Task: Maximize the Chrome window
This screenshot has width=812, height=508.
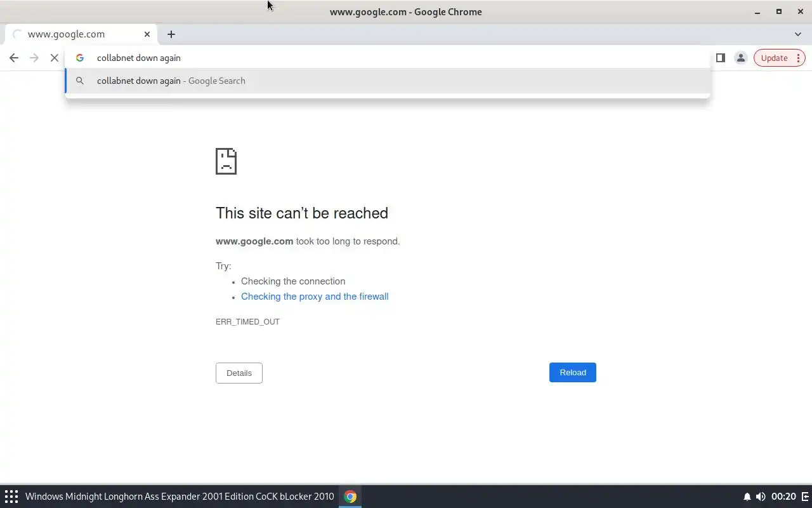Action: (x=779, y=12)
